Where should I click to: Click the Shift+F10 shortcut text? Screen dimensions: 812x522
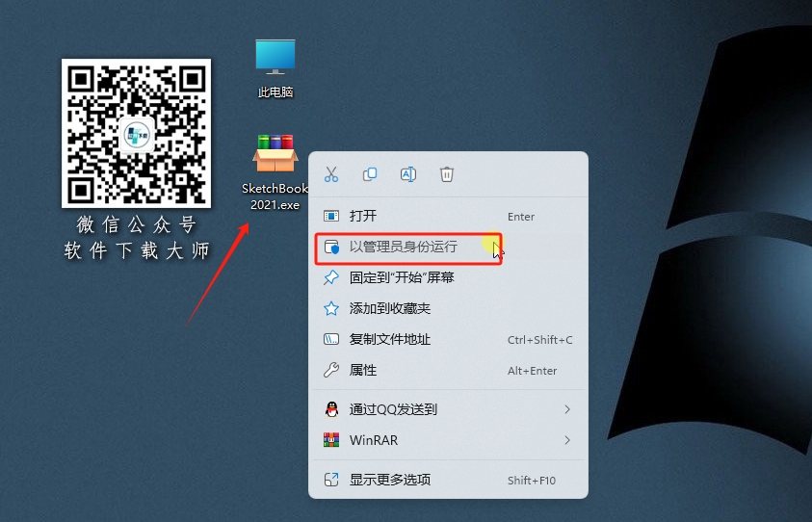532,481
